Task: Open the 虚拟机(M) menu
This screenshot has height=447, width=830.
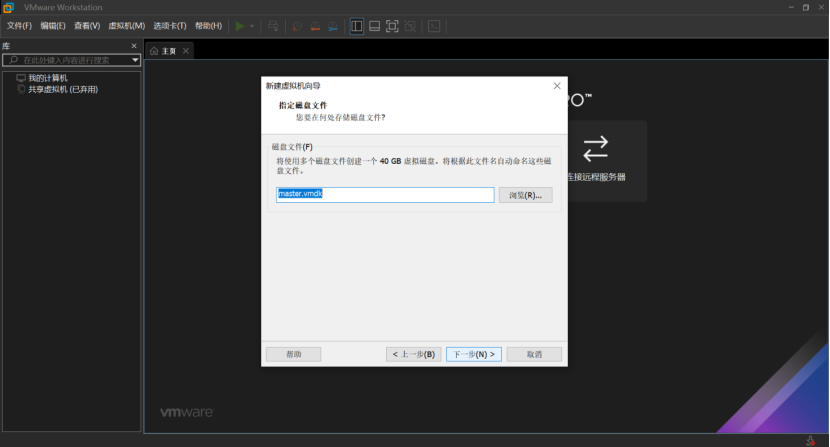Action: click(127, 26)
